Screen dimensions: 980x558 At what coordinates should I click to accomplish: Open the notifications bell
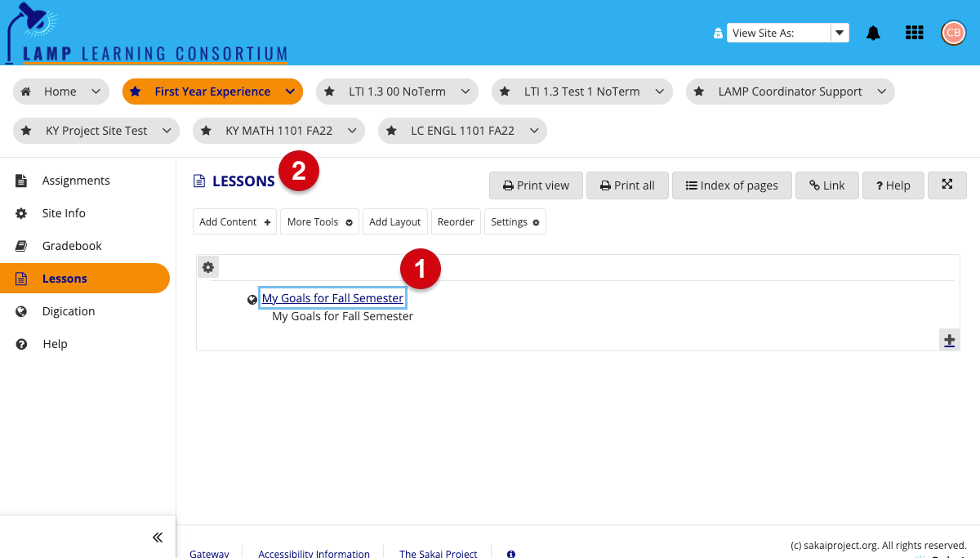click(873, 33)
